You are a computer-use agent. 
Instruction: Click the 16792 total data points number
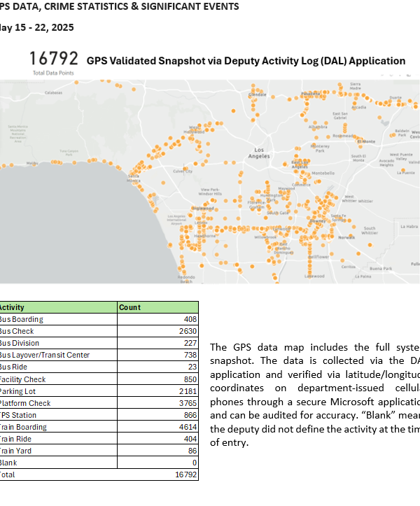(54, 59)
